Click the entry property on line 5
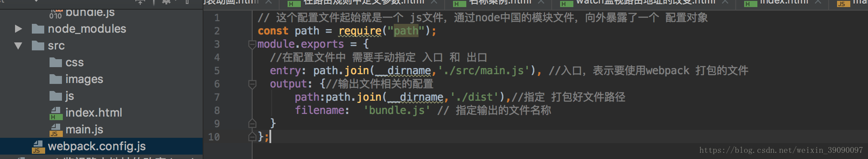Viewport: 868px width, 159px height. point(285,71)
